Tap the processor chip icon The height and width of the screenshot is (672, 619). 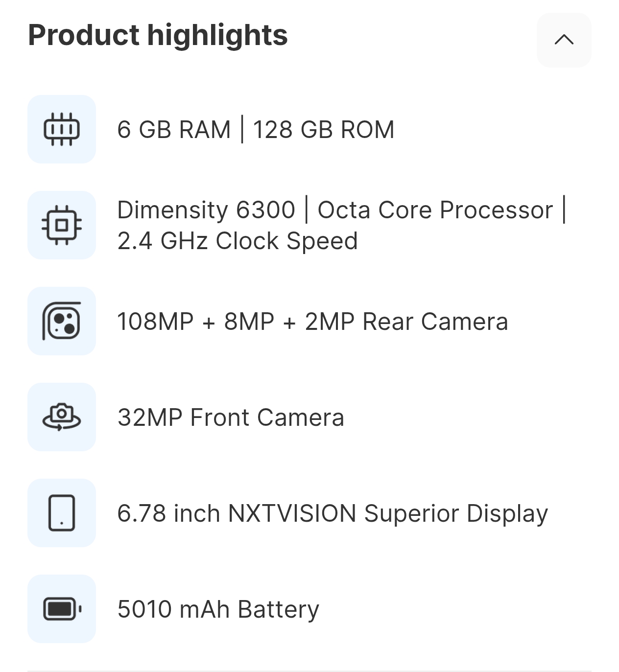pos(62,225)
